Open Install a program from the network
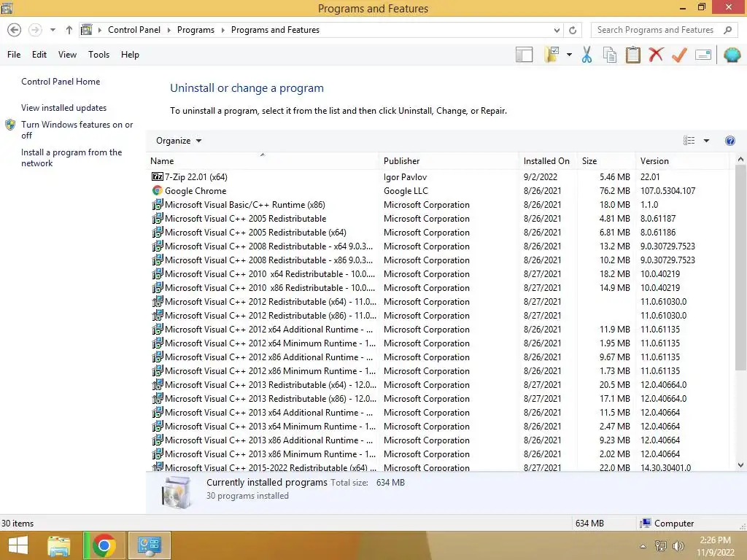This screenshot has height=560, width=747. [71, 157]
